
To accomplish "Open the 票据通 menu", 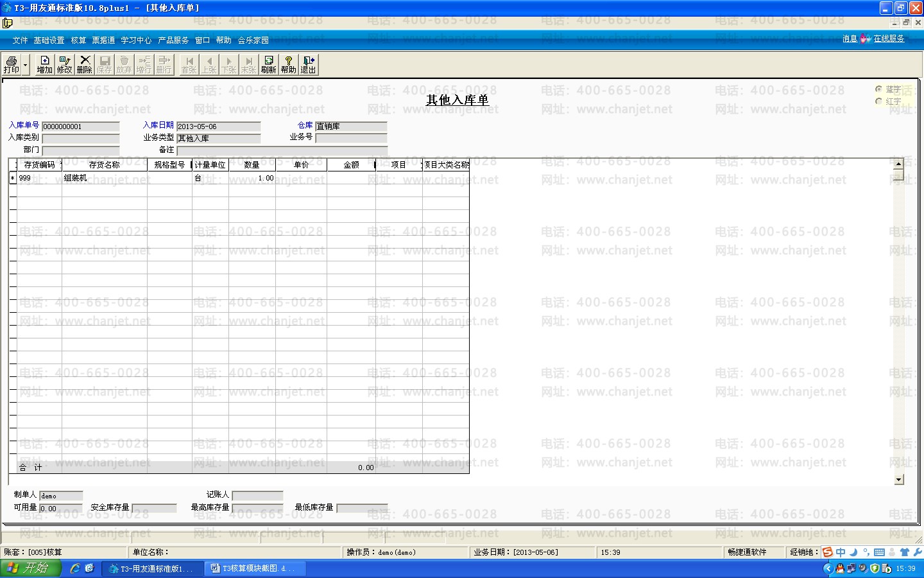I will pos(103,40).
